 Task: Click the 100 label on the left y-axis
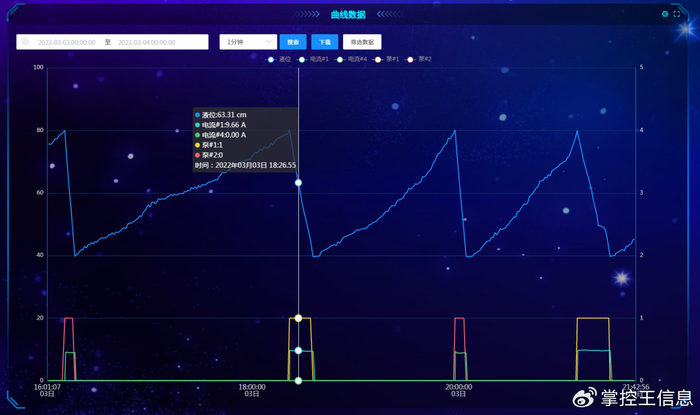[x=38, y=67]
